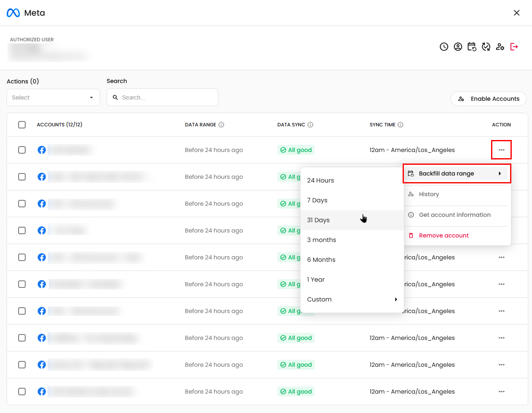This screenshot has width=532, height=413.
Task: Click the red logout icon
Action: 514,47
